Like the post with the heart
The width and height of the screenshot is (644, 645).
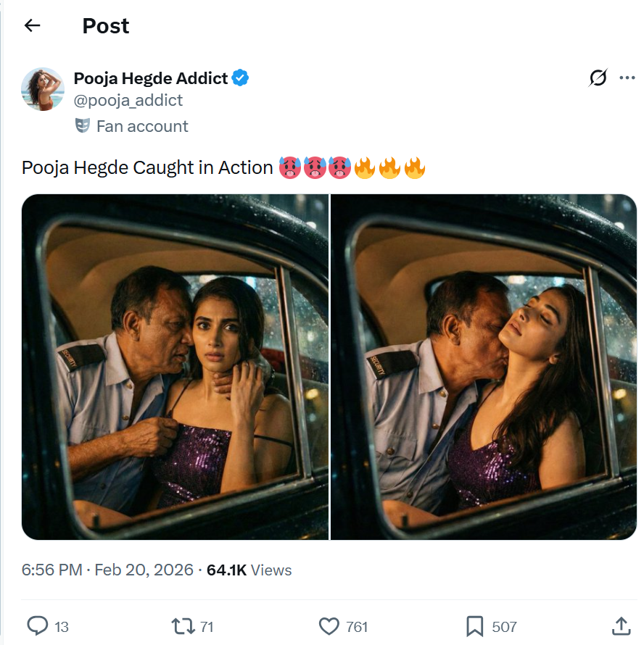[329, 625]
